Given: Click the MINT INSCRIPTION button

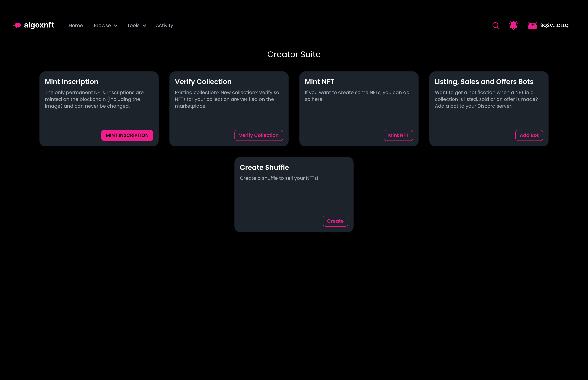Looking at the screenshot, I should click(x=127, y=135).
